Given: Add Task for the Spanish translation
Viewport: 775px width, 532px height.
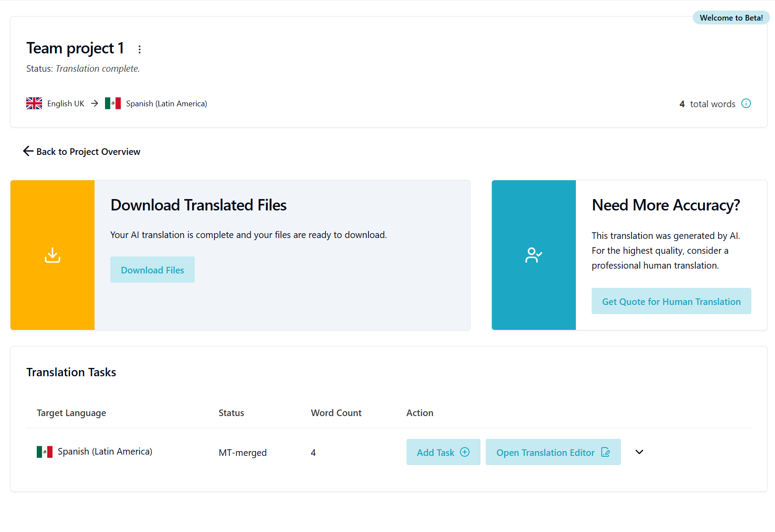Looking at the screenshot, I should pos(443,452).
